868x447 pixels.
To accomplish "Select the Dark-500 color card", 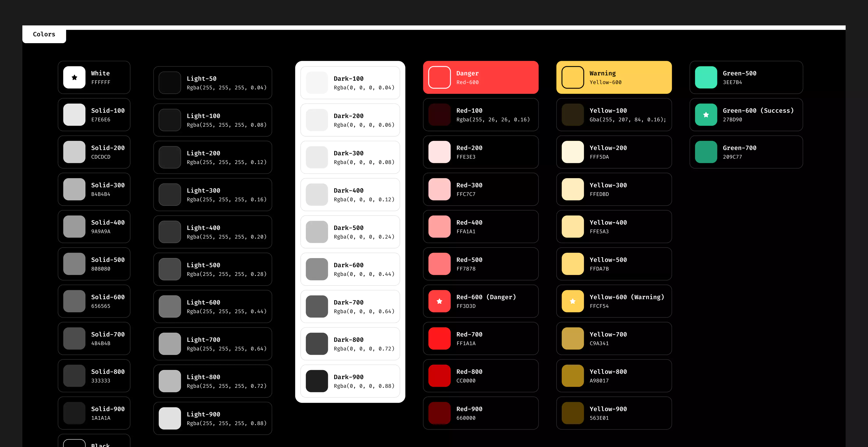I will click(x=350, y=232).
